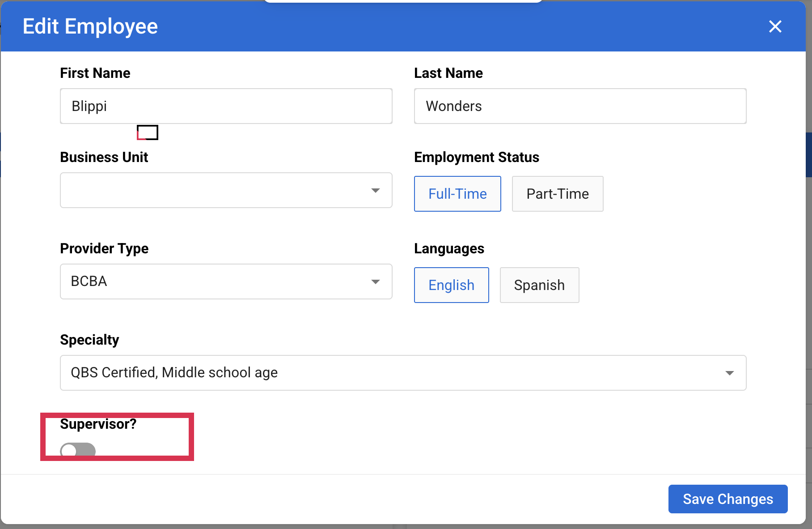Image resolution: width=812 pixels, height=529 pixels.
Task: Click the Languages section label
Action: [449, 248]
